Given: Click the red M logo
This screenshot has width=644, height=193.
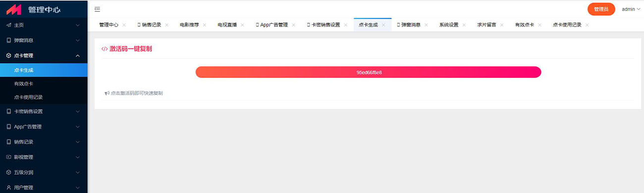Looking at the screenshot, I should pyautogui.click(x=14, y=9).
